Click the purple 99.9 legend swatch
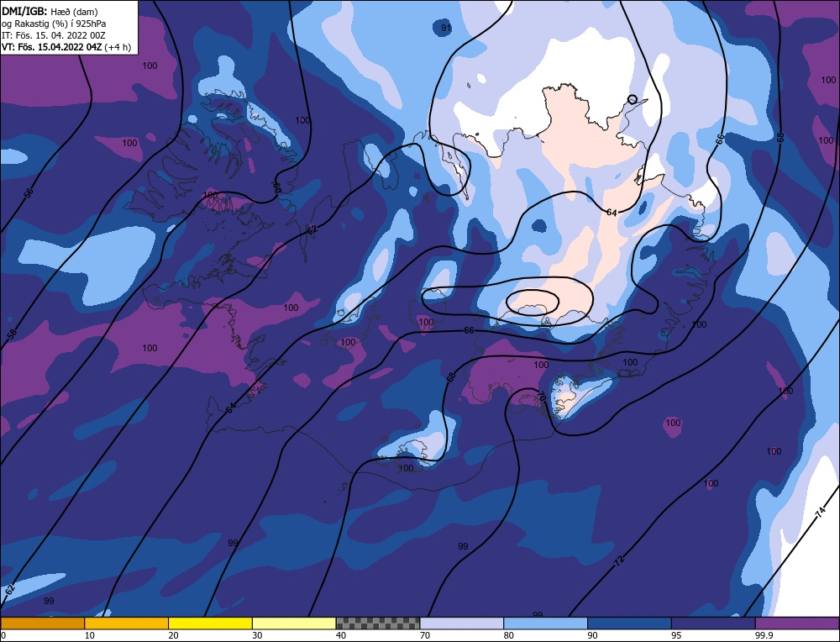 click(797, 623)
